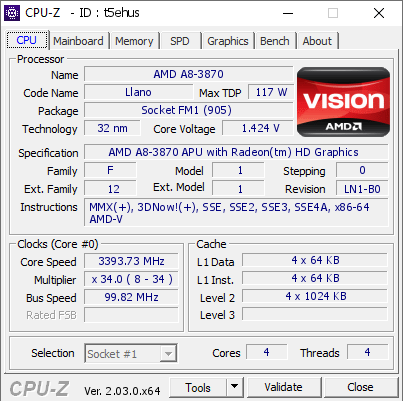Click the Package value Socket FM1 (905)
The image size is (403, 401).
(189, 110)
